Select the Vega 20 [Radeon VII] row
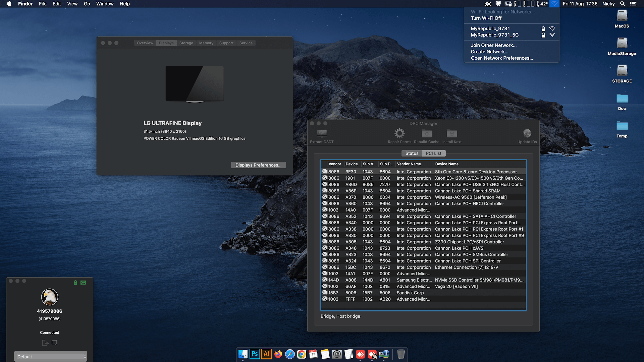Viewport: 644px width, 362px height. [x=423, y=286]
